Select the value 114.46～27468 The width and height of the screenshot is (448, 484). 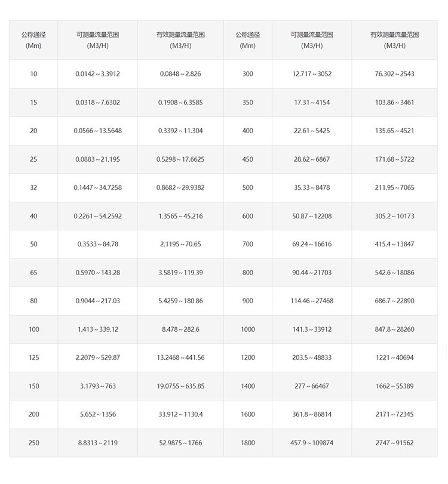pos(312,301)
